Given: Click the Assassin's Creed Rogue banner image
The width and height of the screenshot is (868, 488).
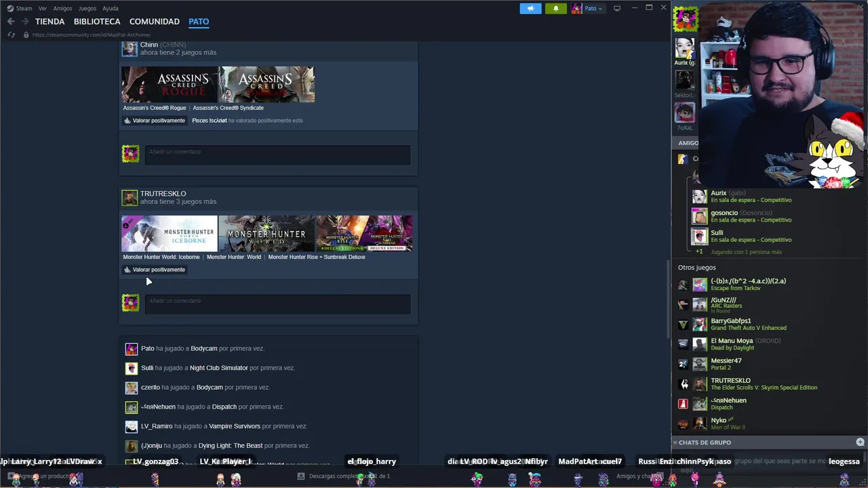Looking at the screenshot, I should [170, 84].
